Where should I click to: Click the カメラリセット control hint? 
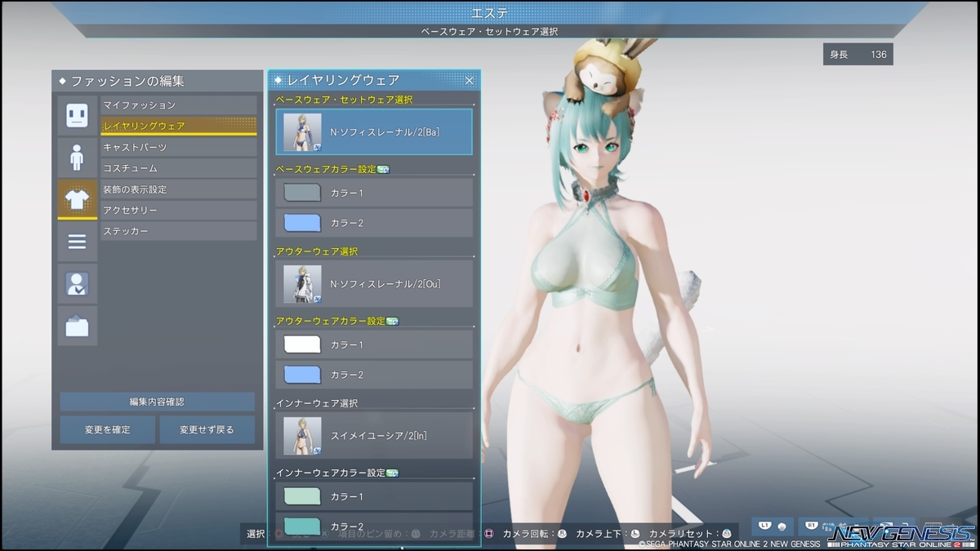pos(689,534)
